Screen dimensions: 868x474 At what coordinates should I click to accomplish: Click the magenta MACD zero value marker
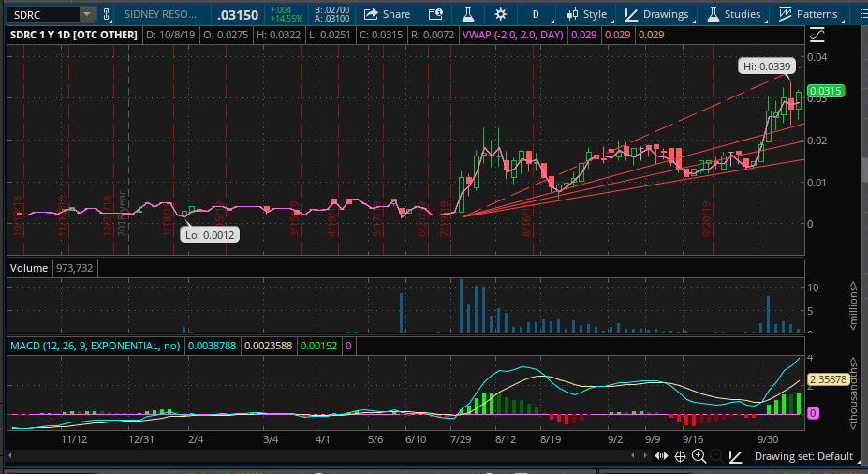click(x=814, y=412)
